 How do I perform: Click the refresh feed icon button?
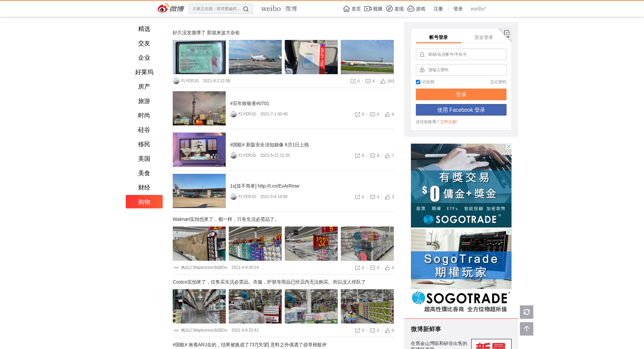point(526,312)
